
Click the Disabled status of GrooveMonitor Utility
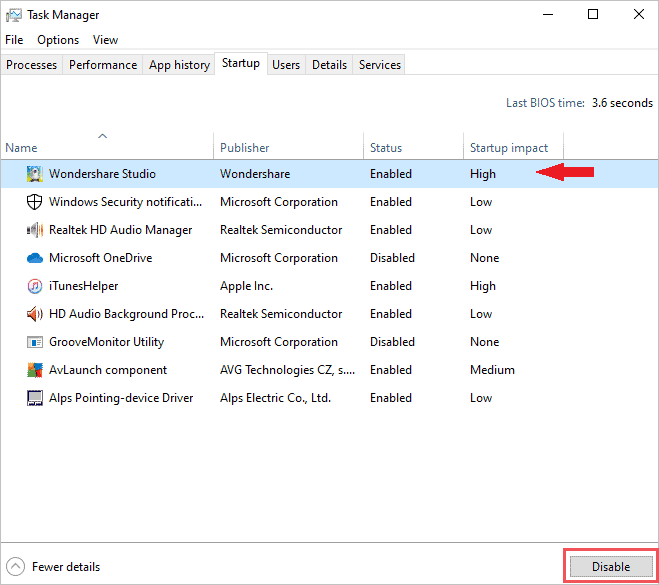tap(392, 342)
